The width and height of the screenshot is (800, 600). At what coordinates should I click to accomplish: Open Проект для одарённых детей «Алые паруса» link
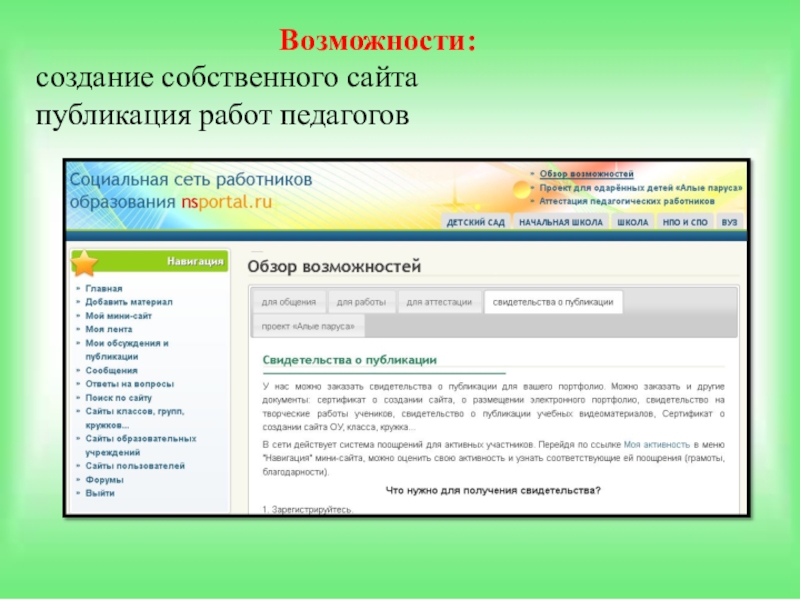click(x=641, y=188)
